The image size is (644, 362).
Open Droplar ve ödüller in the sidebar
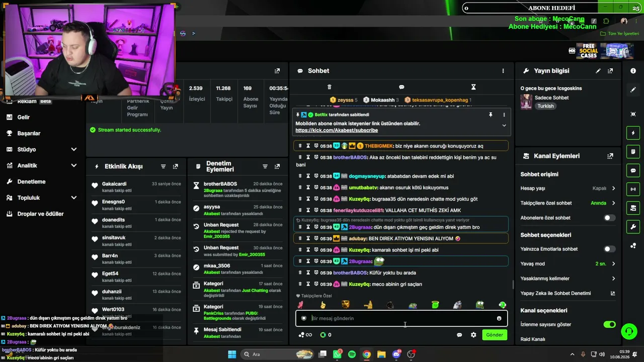(40, 214)
